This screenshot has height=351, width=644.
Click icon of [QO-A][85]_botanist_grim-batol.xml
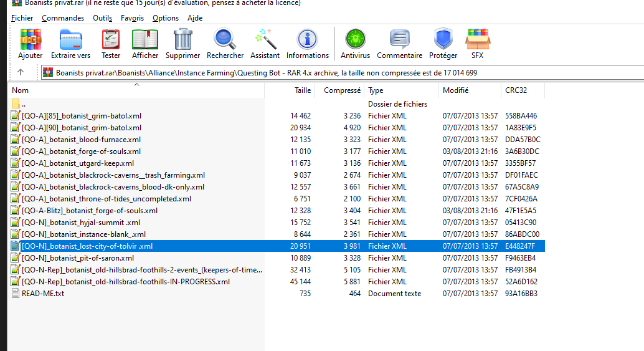tap(16, 116)
